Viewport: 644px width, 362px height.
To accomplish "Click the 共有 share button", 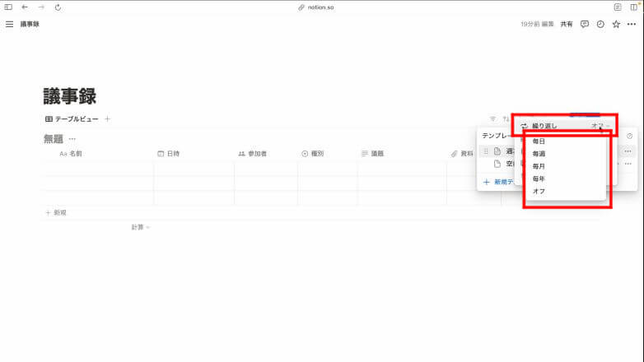I will pos(567,24).
